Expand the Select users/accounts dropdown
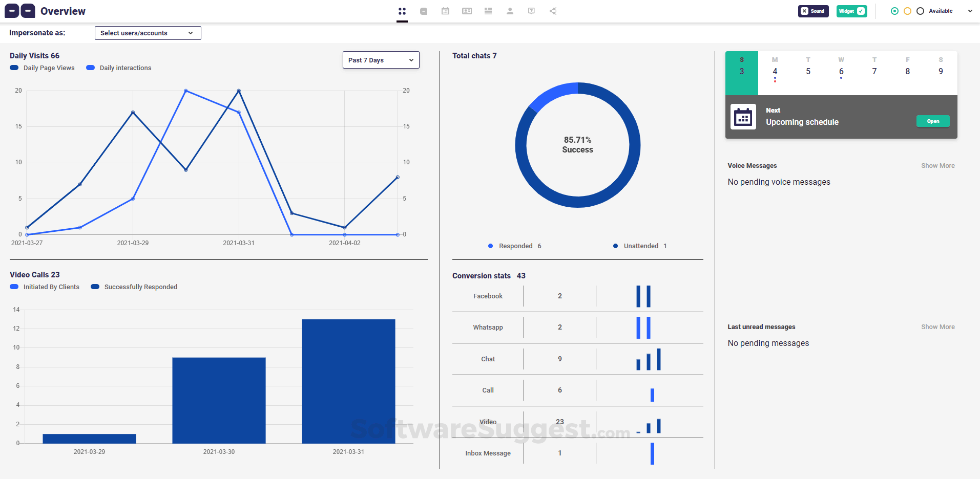The image size is (980, 479). (x=148, y=33)
